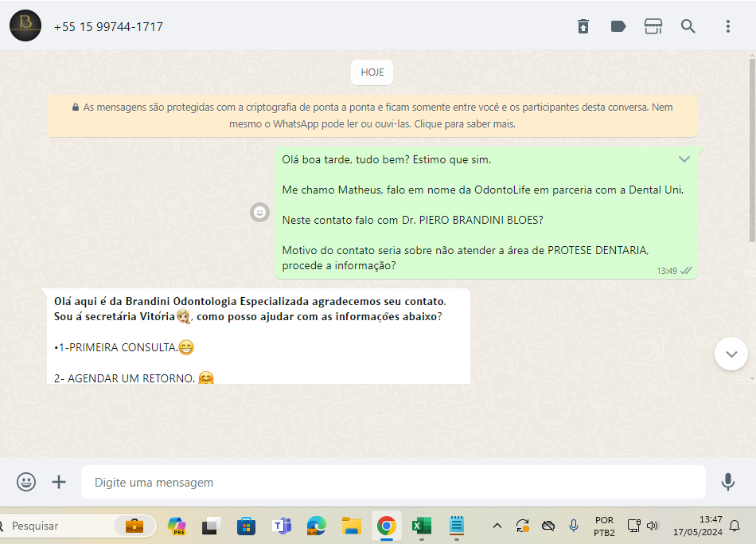
Task: Search messages with the magnifier icon
Action: (x=688, y=26)
